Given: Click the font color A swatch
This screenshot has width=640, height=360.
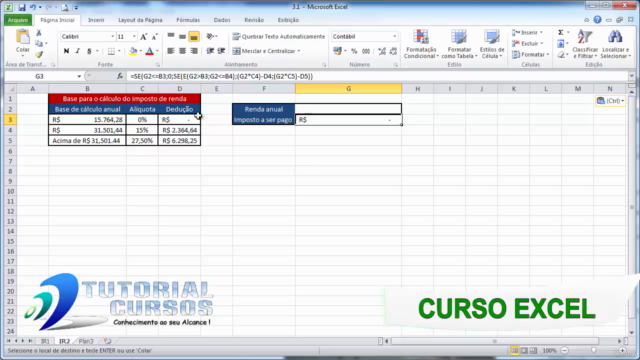Looking at the screenshot, I should point(149,51).
